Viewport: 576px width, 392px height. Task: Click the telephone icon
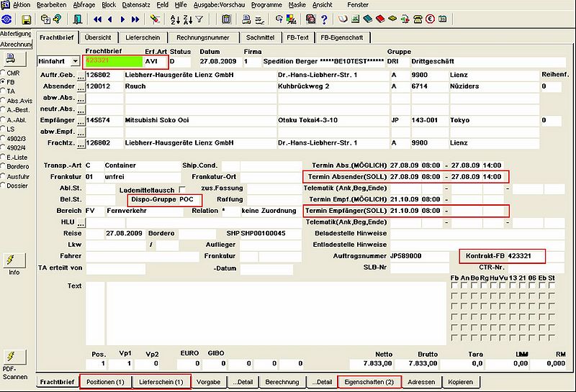coord(418,19)
